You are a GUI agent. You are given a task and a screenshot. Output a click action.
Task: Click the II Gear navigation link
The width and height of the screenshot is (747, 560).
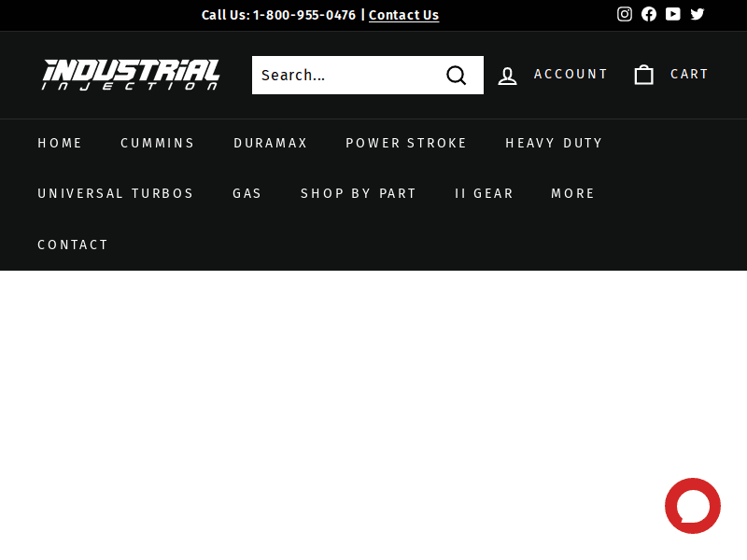(x=484, y=193)
